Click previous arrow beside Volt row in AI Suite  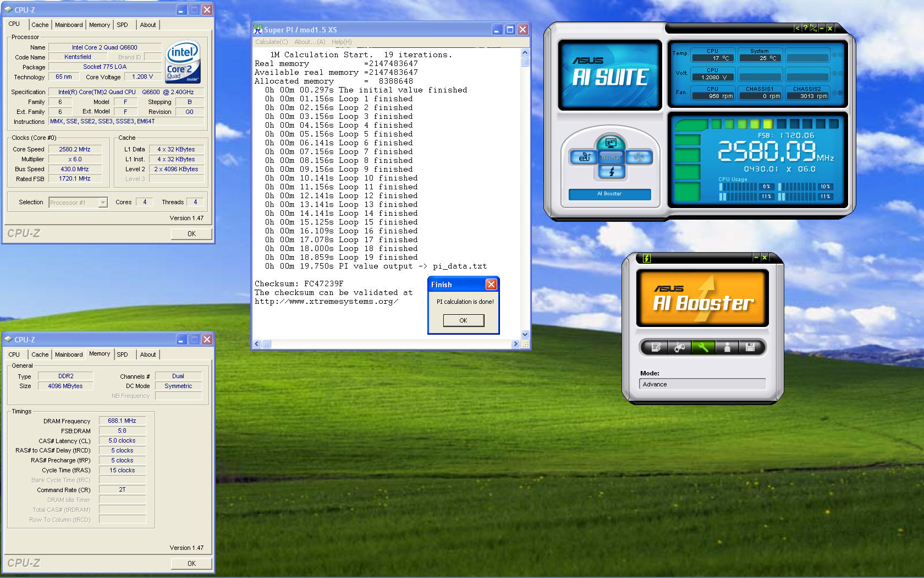coord(834,74)
